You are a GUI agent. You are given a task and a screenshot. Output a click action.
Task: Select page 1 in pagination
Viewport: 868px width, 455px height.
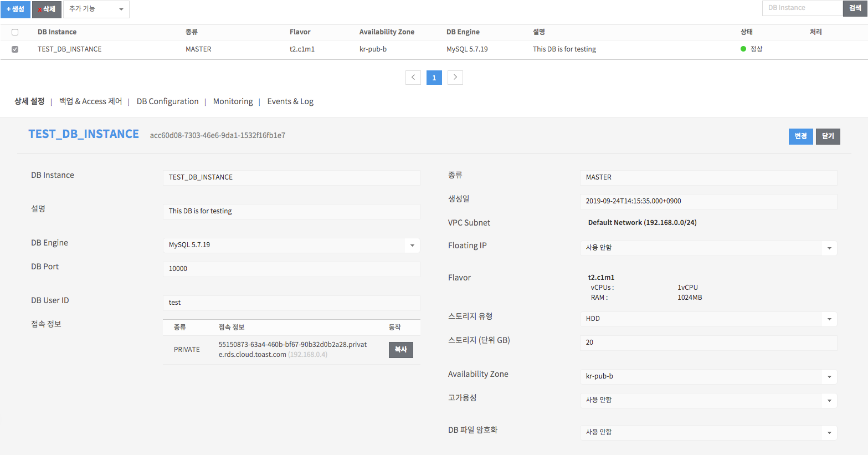click(434, 78)
